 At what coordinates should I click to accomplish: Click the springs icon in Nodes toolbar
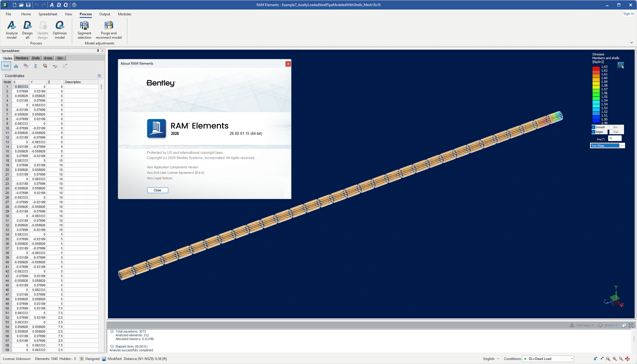point(36,66)
